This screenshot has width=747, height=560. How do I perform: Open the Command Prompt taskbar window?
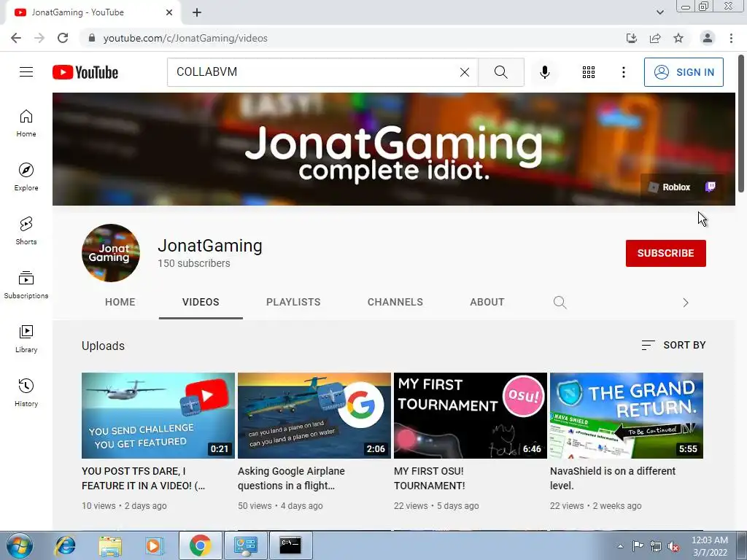(x=291, y=545)
